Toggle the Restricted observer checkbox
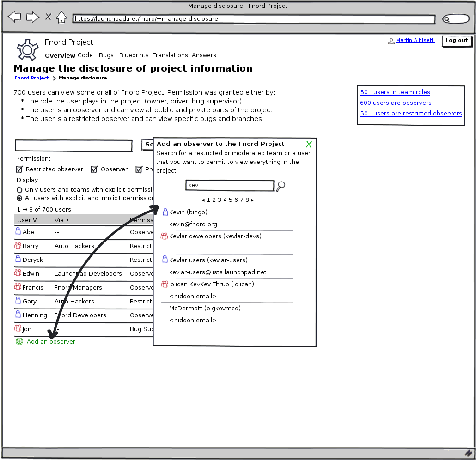Screen dimensions: 476x460 (x=19, y=169)
